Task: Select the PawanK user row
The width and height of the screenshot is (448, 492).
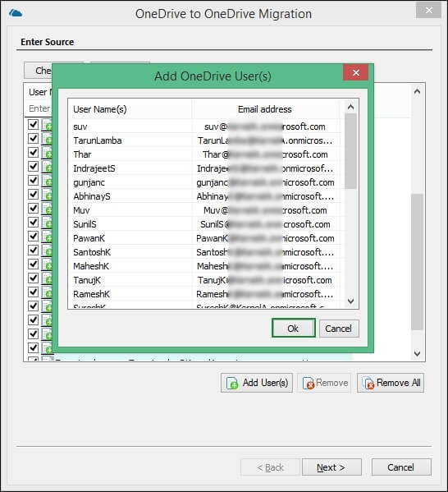Action: click(x=203, y=238)
